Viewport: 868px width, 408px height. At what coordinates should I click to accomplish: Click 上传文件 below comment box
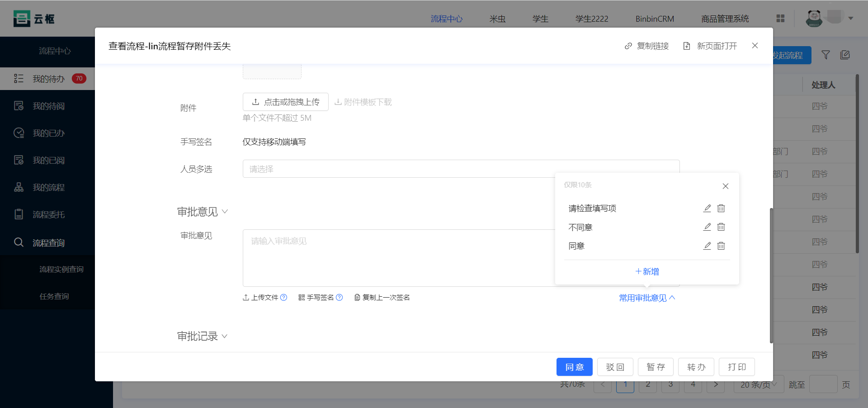pyautogui.click(x=260, y=297)
